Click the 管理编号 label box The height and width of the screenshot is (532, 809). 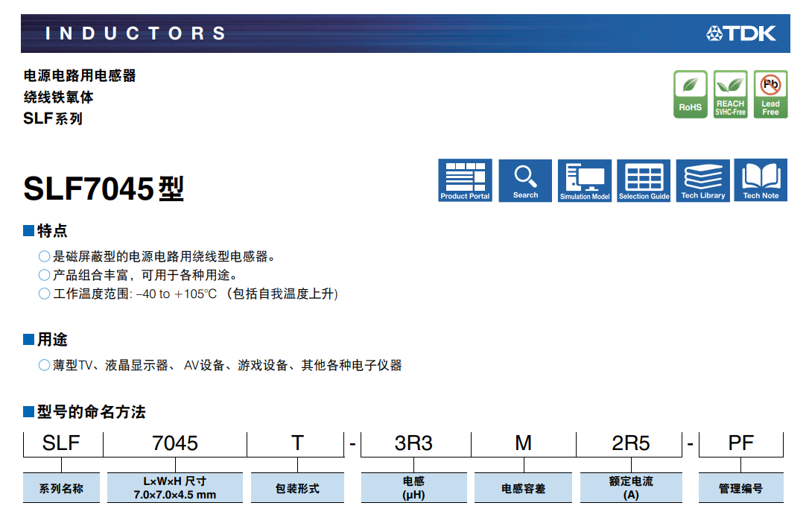point(741,487)
